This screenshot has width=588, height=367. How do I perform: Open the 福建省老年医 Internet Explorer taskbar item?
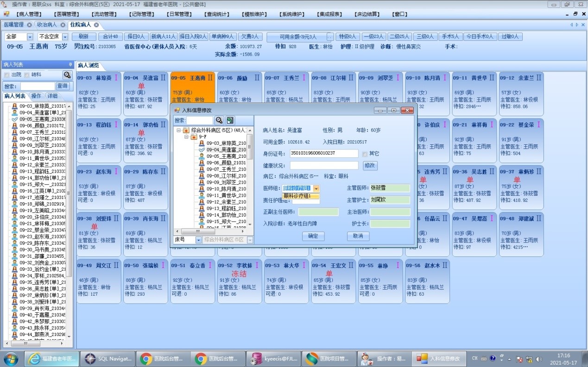point(51,359)
